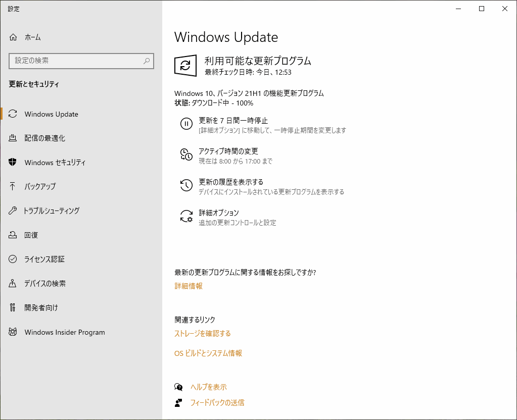Image resolution: width=517 pixels, height=420 pixels.
Task: Open Windows セキュリティ page
Action: coord(81,163)
